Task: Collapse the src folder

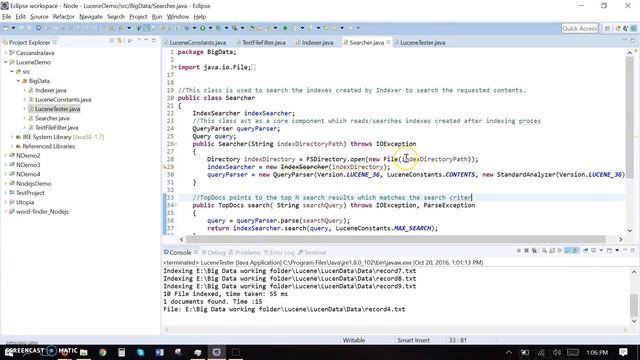Action: [x=12, y=71]
